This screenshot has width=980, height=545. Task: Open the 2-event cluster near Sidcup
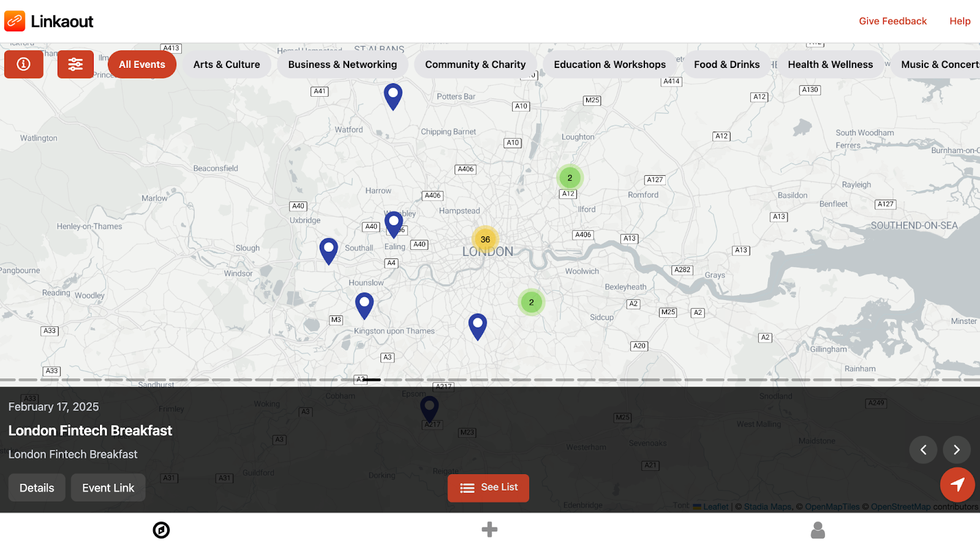tap(531, 302)
